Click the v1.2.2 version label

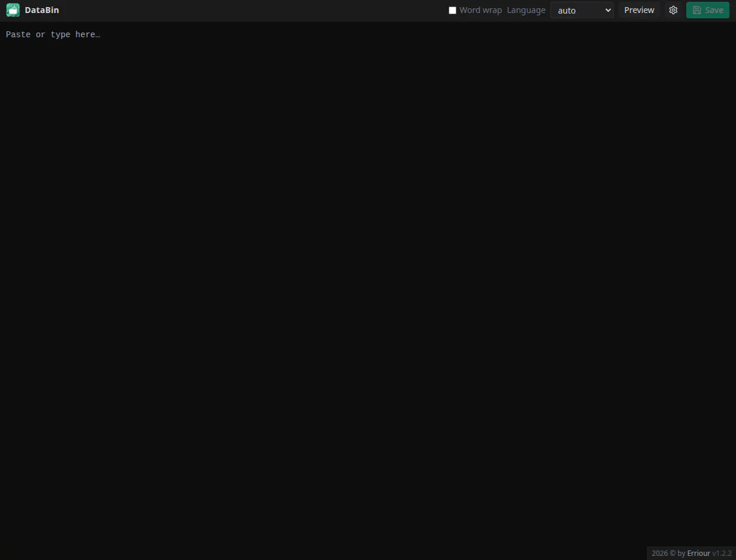pos(722,553)
